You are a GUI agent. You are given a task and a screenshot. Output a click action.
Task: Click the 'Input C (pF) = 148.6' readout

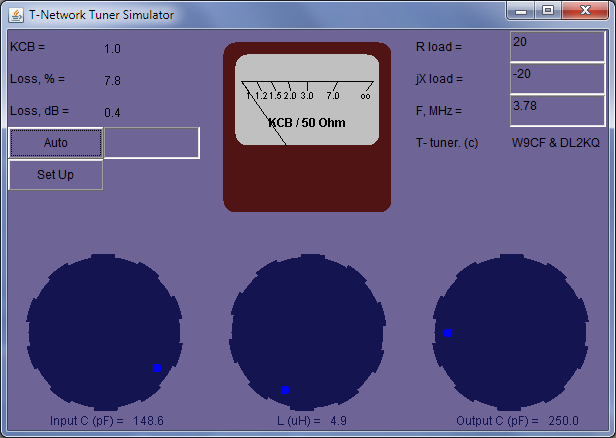[x=107, y=421]
